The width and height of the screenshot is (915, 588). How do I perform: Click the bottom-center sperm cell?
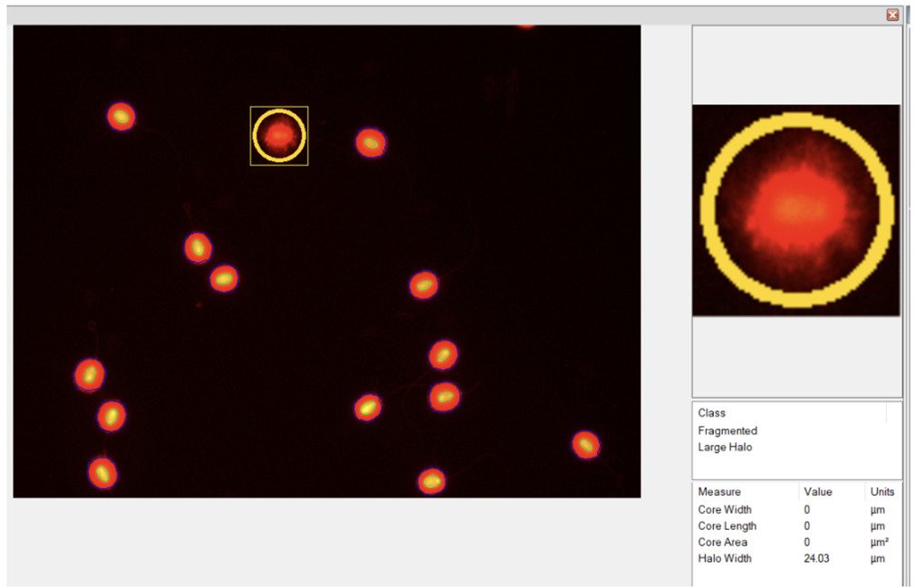click(432, 481)
